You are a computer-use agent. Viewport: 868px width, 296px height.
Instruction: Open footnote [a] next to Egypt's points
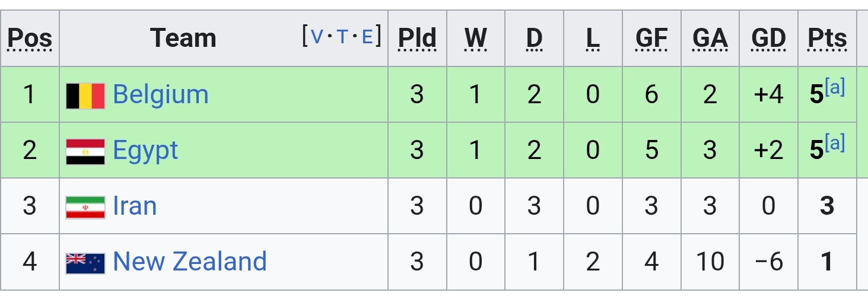click(835, 144)
